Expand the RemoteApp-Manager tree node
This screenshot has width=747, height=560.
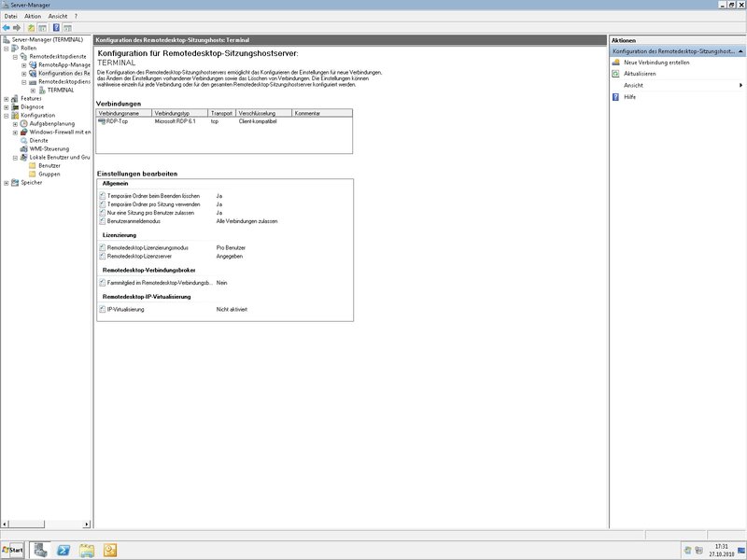tap(24, 65)
